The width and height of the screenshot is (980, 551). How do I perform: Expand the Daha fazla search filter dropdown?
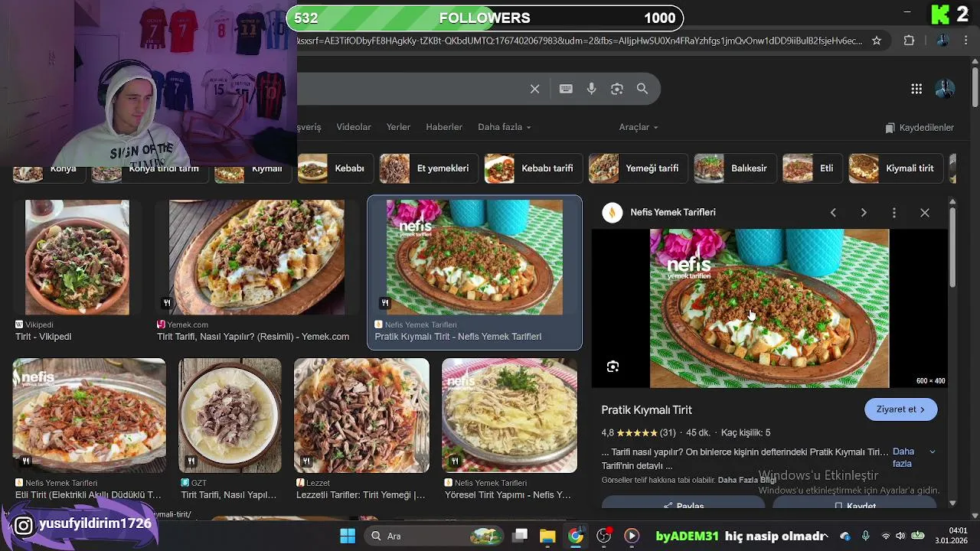[x=504, y=127]
